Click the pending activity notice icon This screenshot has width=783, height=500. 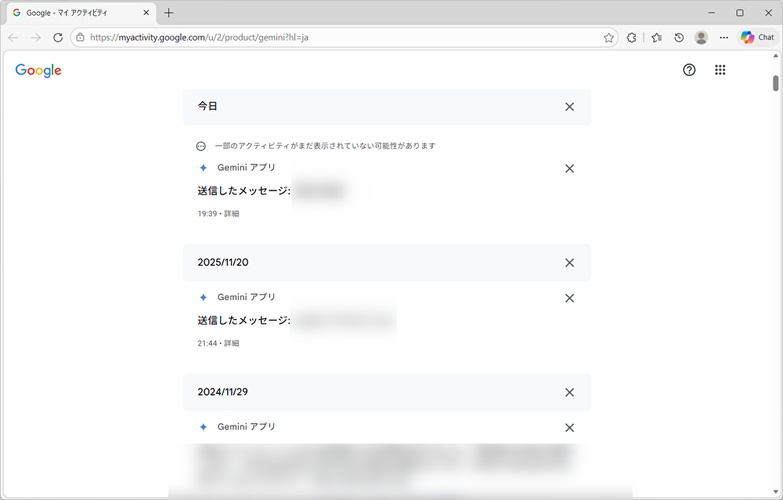[x=201, y=146]
